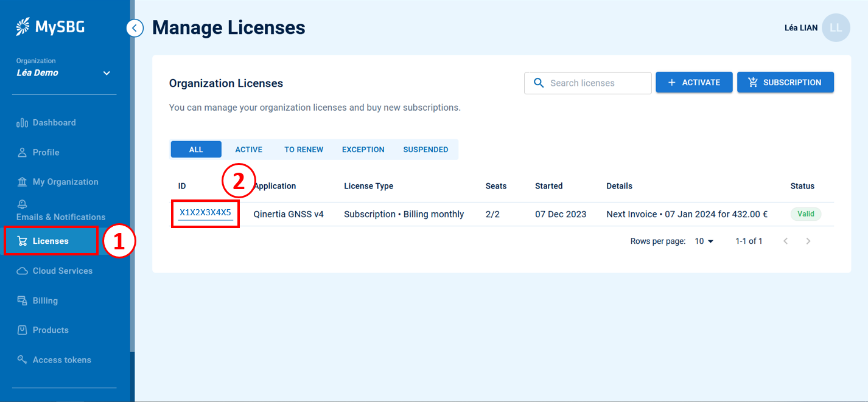868x402 pixels.
Task: Open the Products page
Action: coord(50,330)
